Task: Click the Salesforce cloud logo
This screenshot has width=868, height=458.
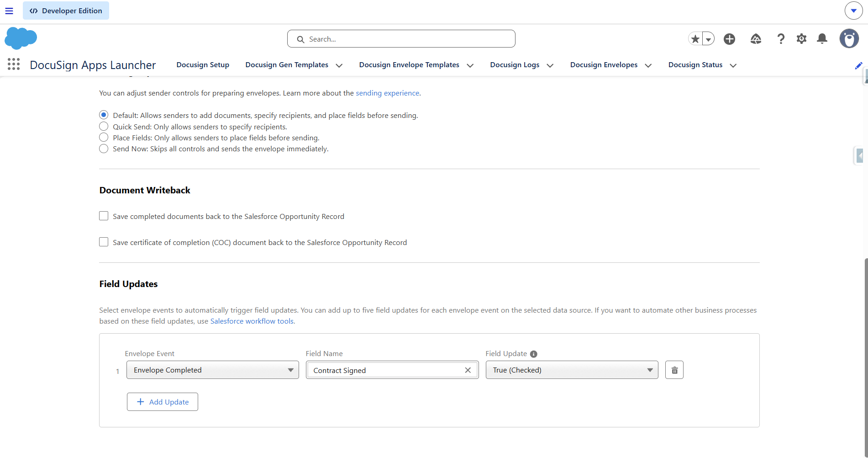Action: (21, 38)
